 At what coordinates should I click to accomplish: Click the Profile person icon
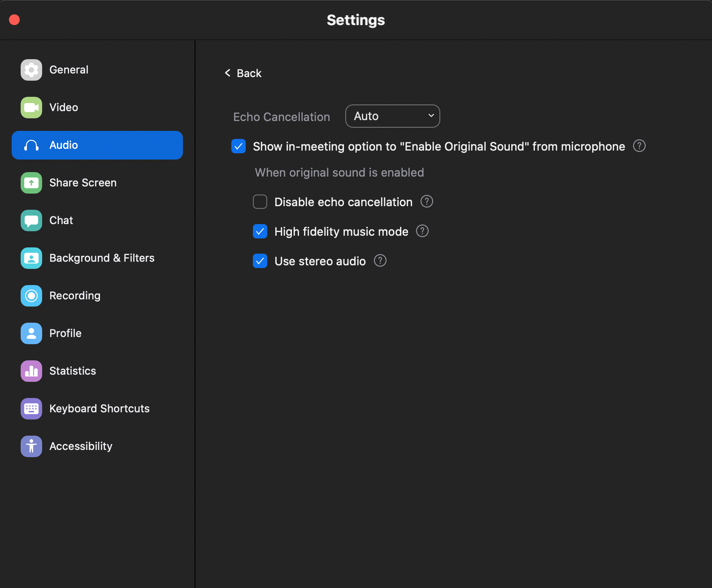(31, 333)
